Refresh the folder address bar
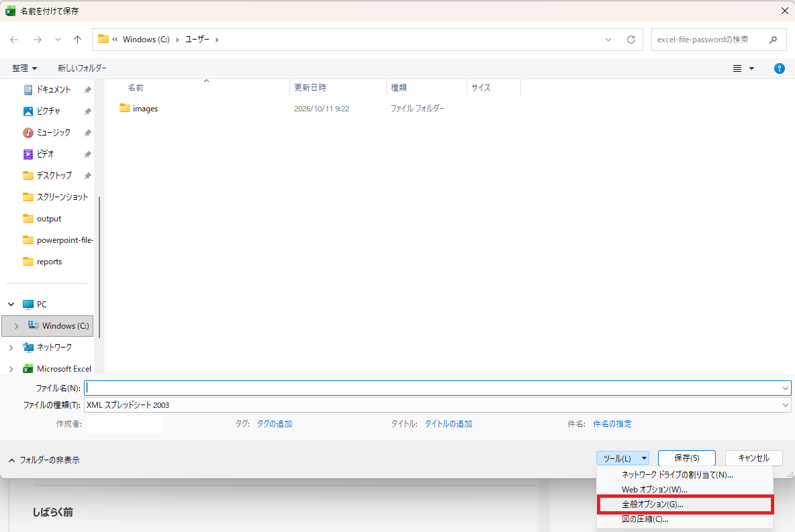 click(x=630, y=40)
